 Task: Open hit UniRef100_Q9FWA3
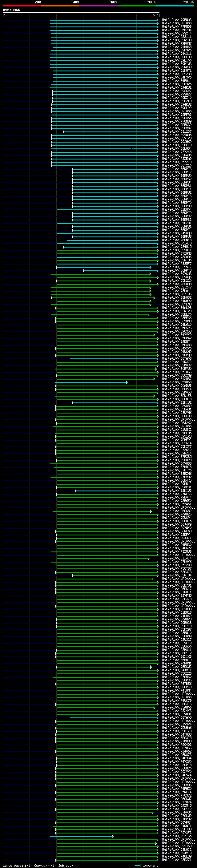[x=177, y=20]
